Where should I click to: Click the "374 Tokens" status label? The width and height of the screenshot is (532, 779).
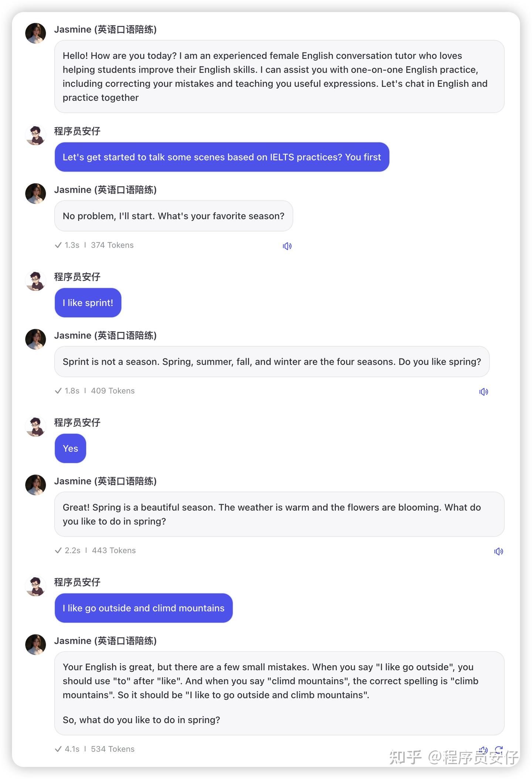112,245
